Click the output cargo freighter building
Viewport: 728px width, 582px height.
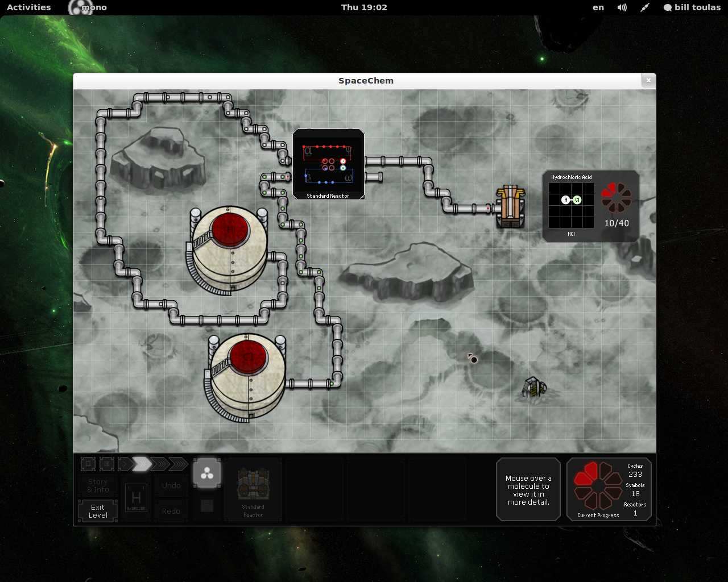pyautogui.click(x=511, y=206)
